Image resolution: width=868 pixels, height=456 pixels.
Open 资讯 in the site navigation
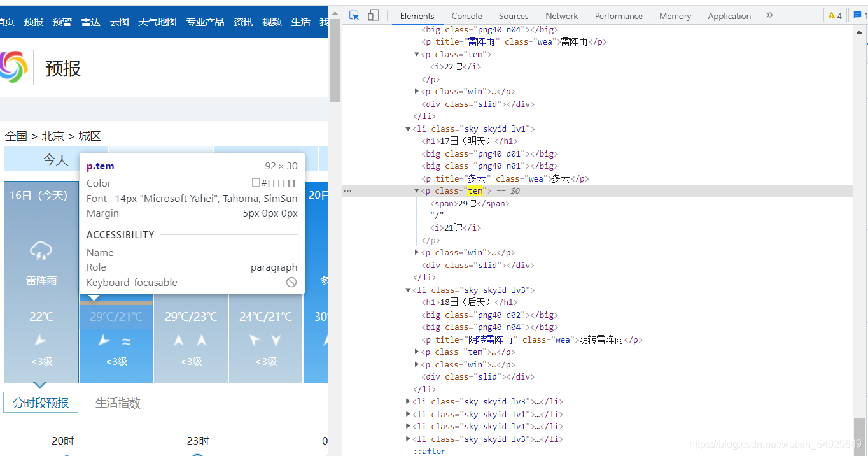243,22
